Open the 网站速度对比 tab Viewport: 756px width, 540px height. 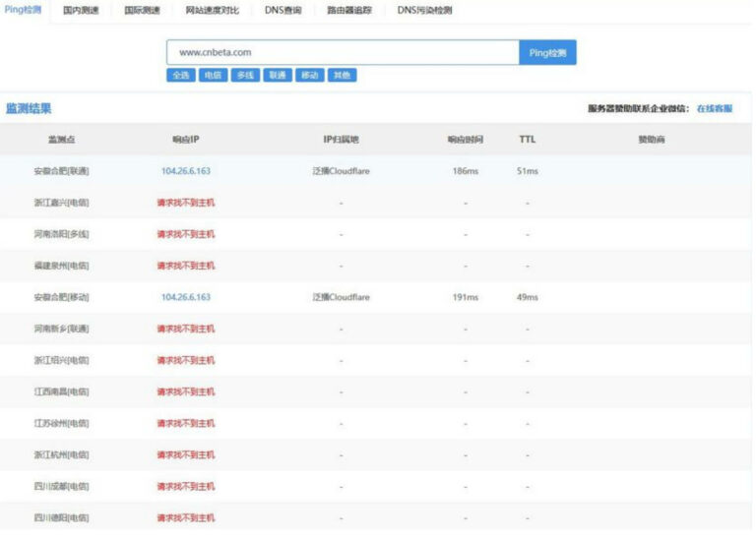point(213,10)
